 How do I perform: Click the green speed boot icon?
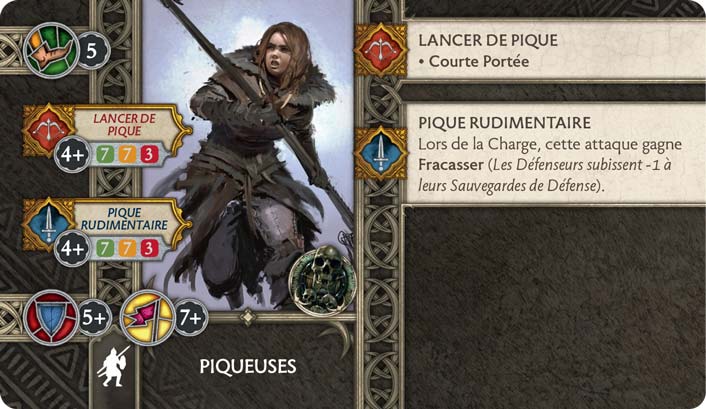(51, 50)
